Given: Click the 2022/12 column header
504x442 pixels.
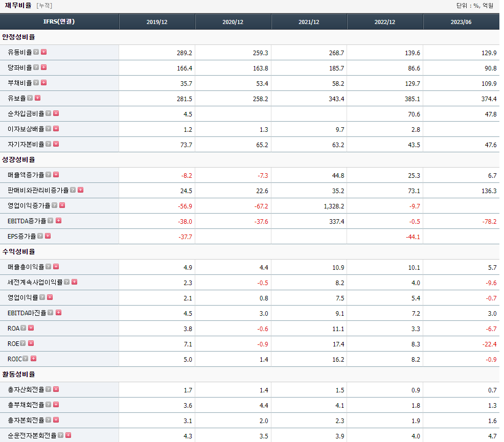Looking at the screenshot, I should [385, 22].
